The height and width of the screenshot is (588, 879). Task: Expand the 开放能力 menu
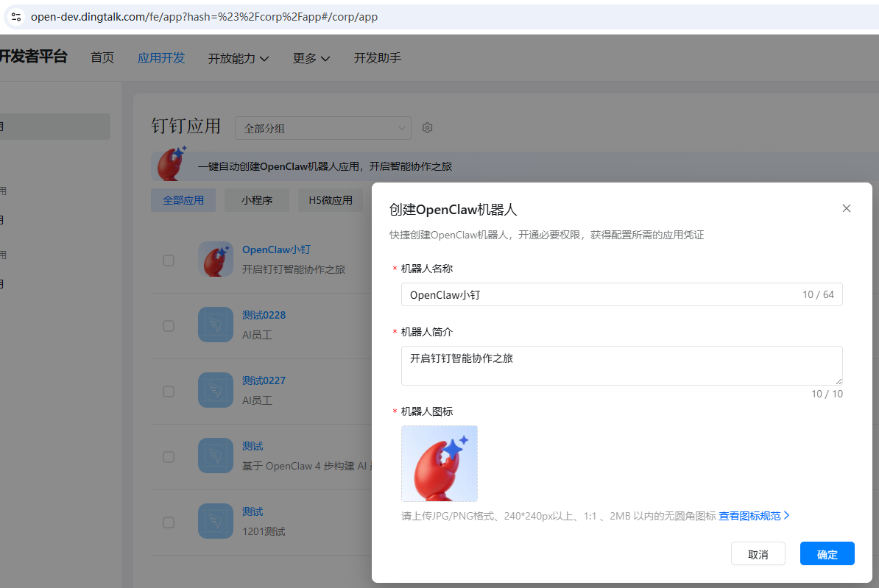click(239, 58)
